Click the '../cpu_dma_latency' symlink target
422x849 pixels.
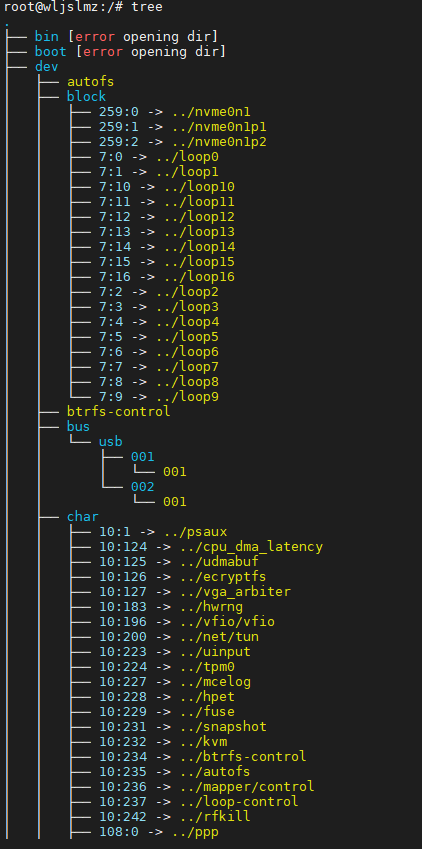coord(251,547)
